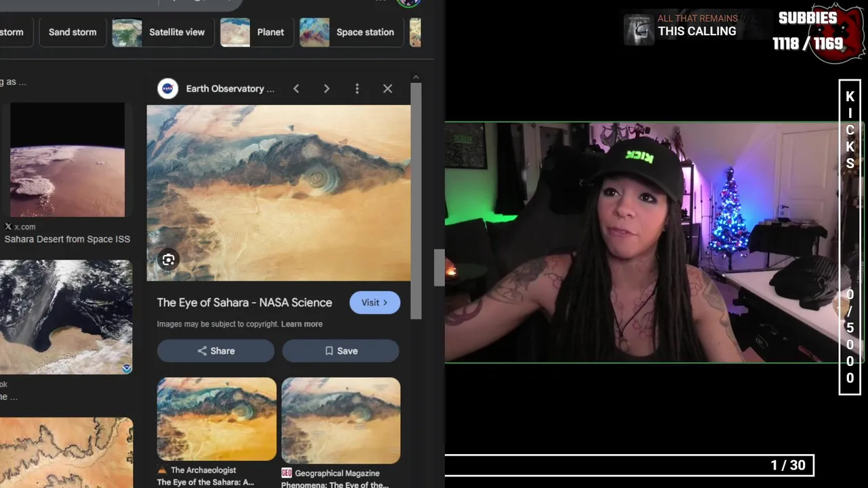
Task: Click the NASA logo icon
Action: 167,89
